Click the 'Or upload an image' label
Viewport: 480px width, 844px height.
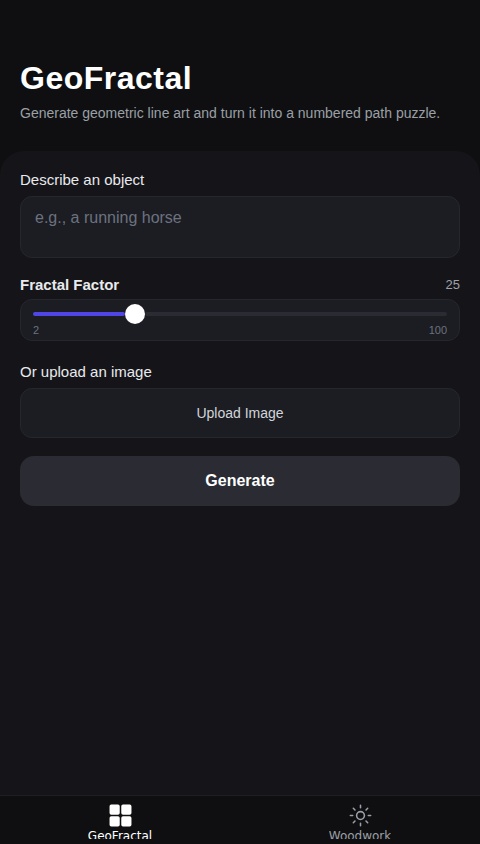(86, 372)
